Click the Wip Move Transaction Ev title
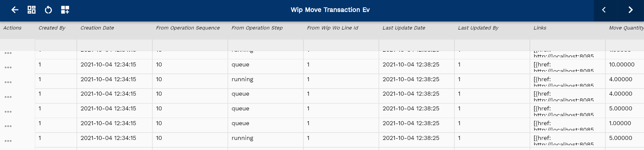644x150 pixels. click(330, 10)
